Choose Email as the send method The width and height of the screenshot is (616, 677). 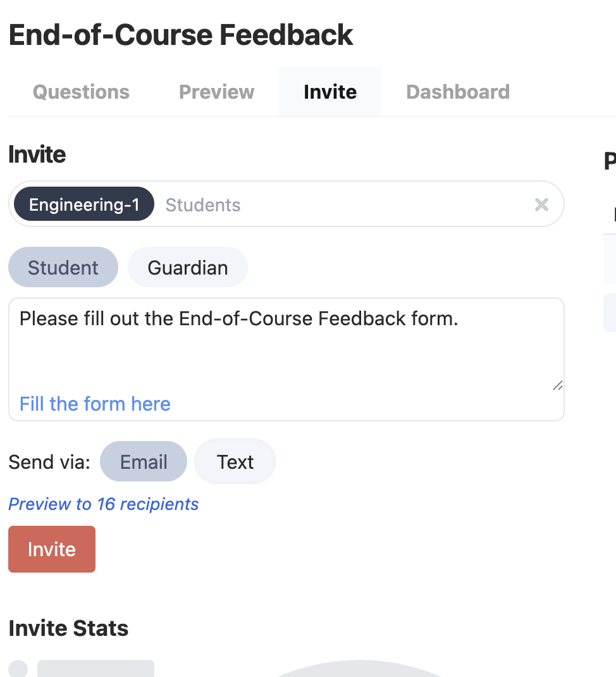[x=144, y=462]
